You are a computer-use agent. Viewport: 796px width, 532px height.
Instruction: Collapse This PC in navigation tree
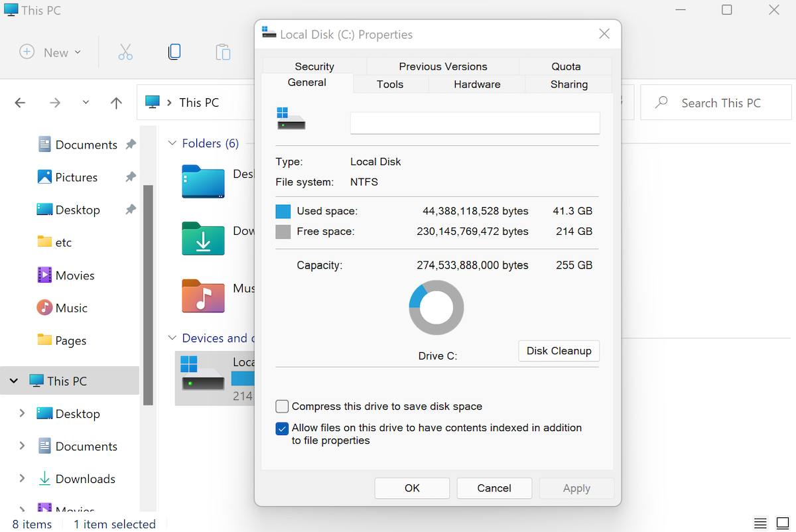(13, 381)
